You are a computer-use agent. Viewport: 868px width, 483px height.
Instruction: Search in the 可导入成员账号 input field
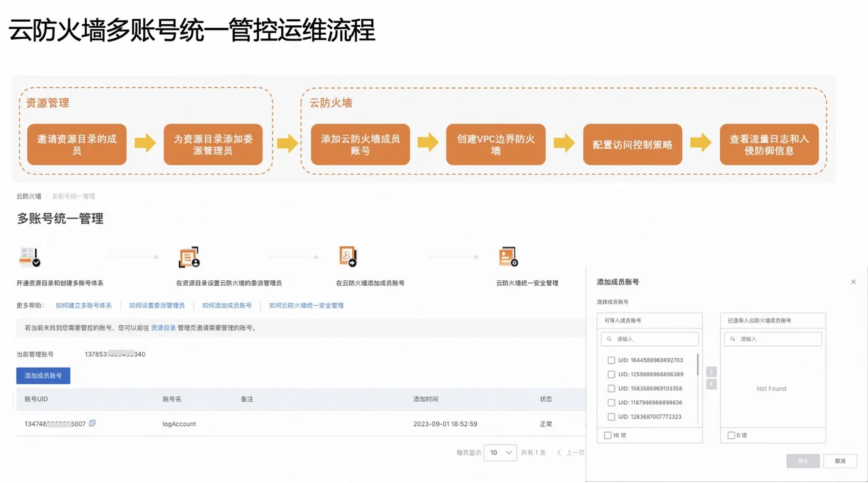pyautogui.click(x=650, y=339)
